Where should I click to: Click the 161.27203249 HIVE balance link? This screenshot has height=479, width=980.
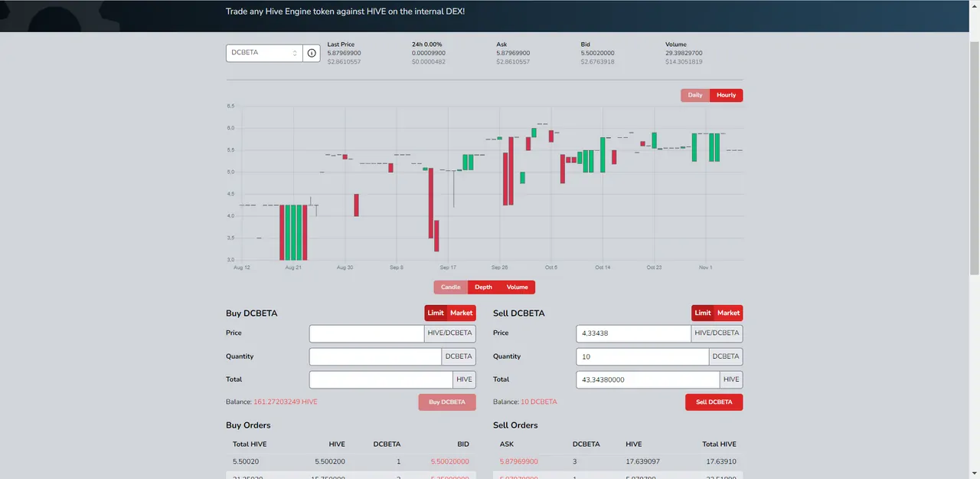(286, 402)
